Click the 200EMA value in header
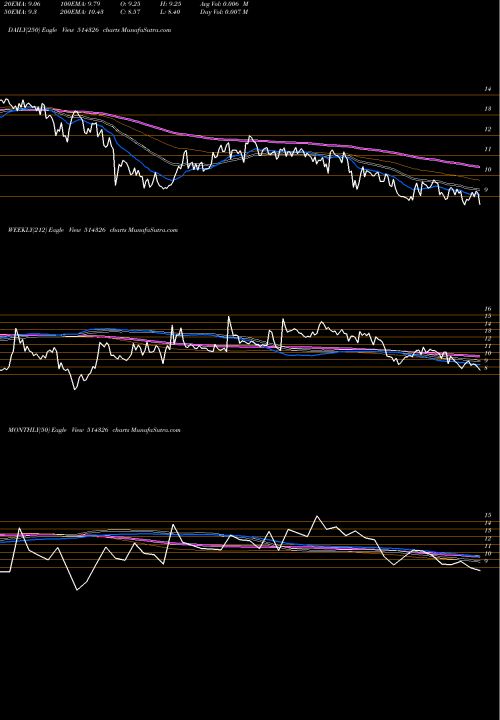The image size is (500, 720). (80, 12)
